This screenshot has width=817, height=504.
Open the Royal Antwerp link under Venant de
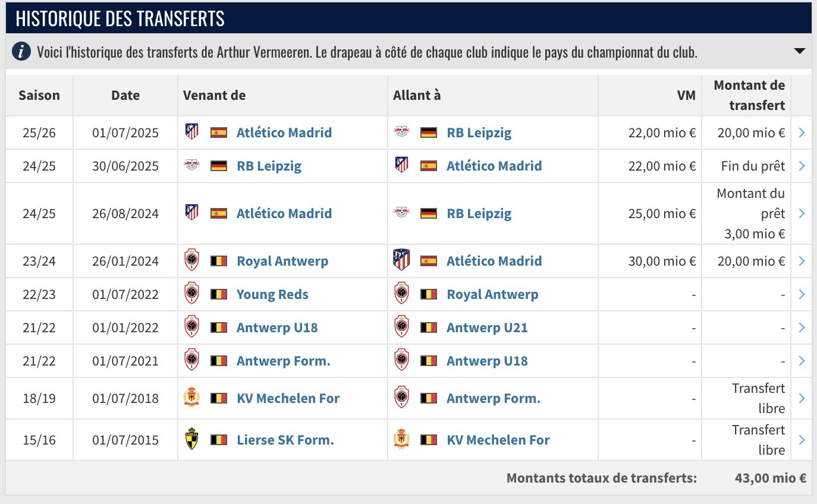coord(282,261)
